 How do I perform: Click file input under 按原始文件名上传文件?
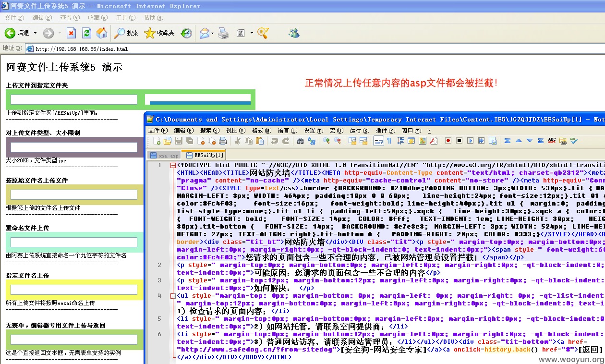pyautogui.click(x=74, y=194)
